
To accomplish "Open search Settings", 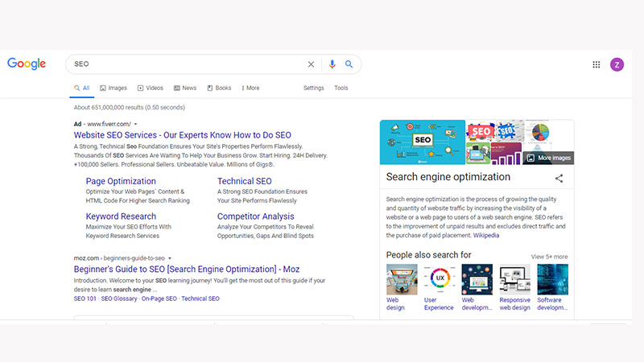I will tap(314, 88).
